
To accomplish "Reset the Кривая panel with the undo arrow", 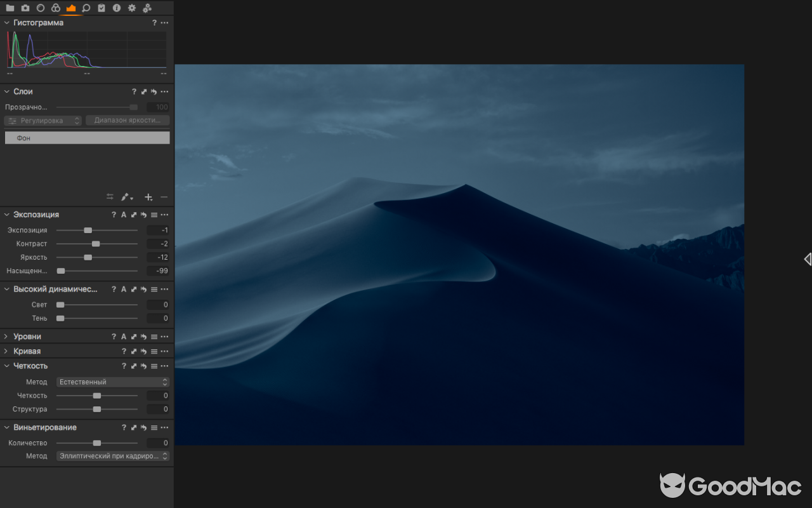I will (x=142, y=351).
